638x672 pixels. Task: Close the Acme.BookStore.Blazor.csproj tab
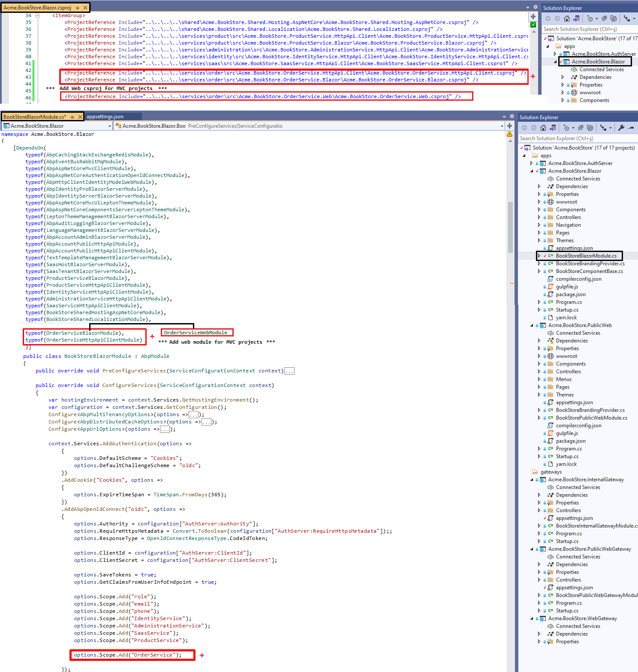[x=85, y=8]
